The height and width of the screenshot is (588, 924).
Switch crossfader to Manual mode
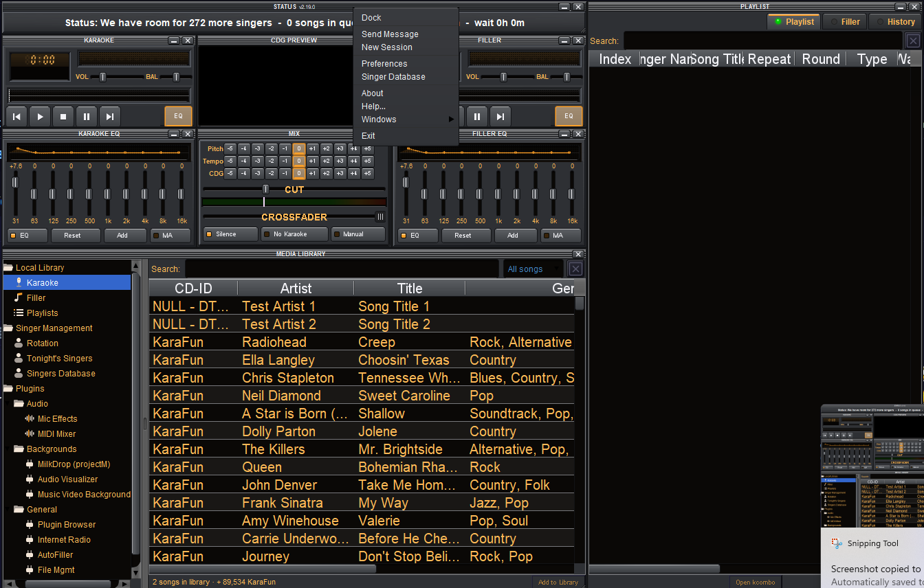[357, 234]
